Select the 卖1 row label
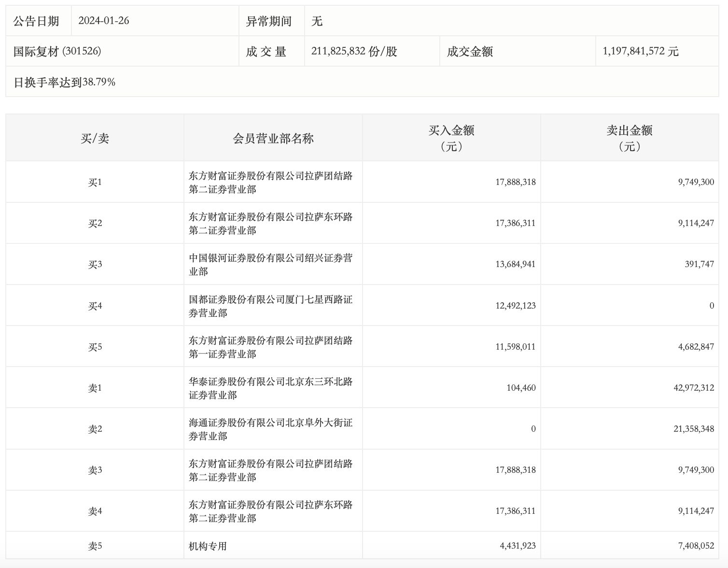The width and height of the screenshot is (728, 568). (x=95, y=388)
